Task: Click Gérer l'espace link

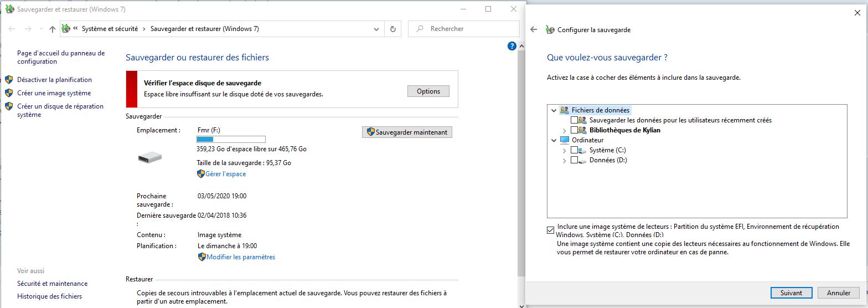Action: pos(225,174)
